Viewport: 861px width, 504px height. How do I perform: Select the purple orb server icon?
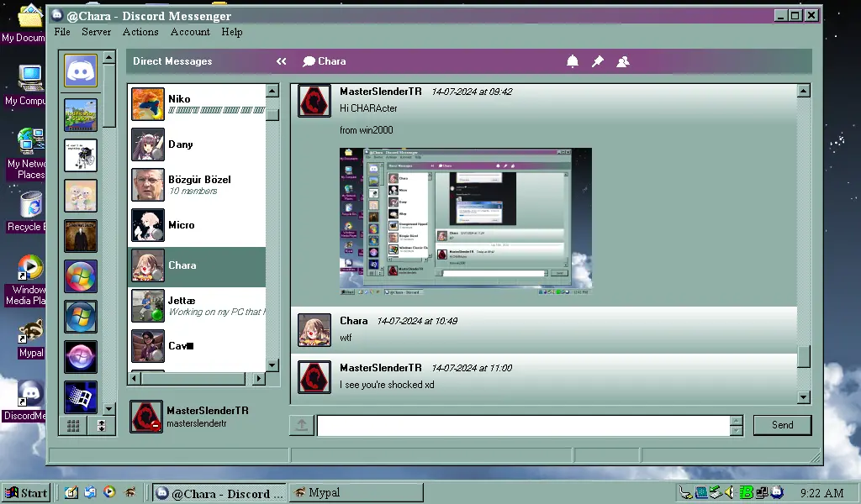(81, 357)
